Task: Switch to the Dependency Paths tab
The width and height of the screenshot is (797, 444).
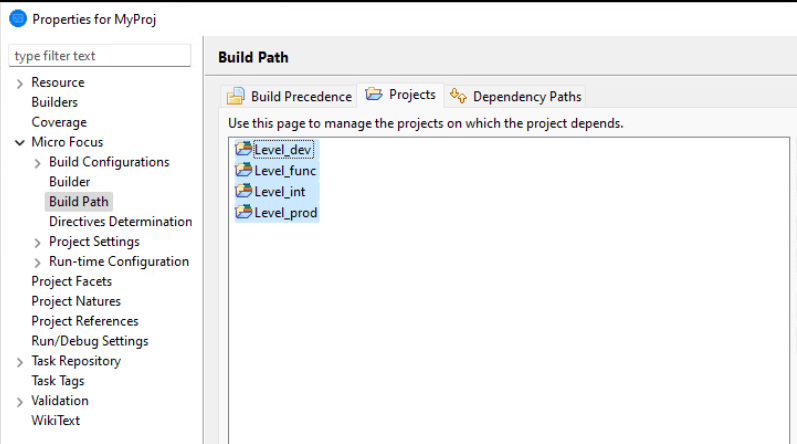Action: (x=526, y=97)
